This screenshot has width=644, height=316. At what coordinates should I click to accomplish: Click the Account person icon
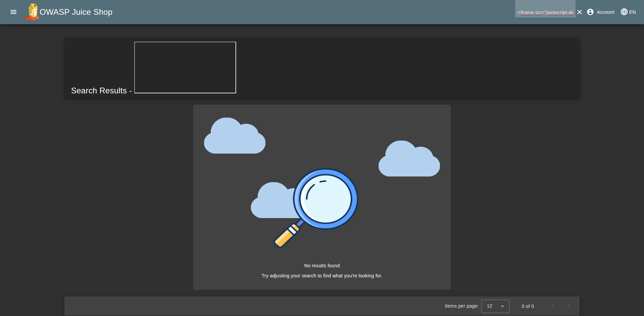(590, 12)
